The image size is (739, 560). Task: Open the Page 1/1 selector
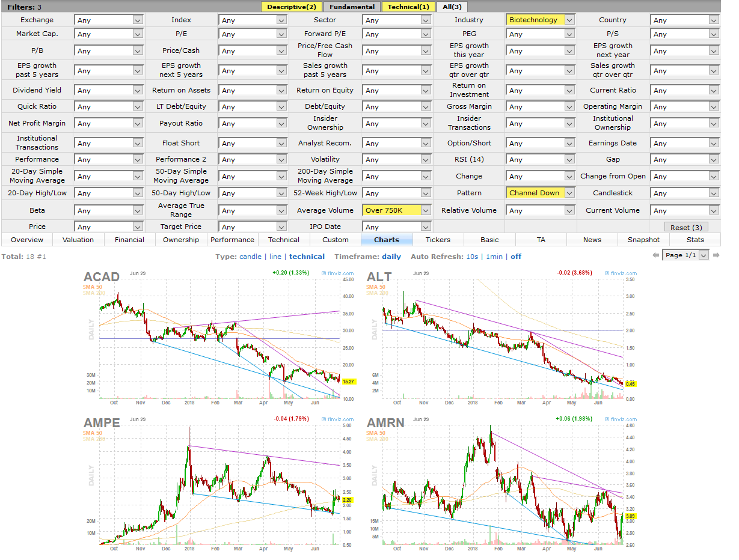click(x=685, y=255)
